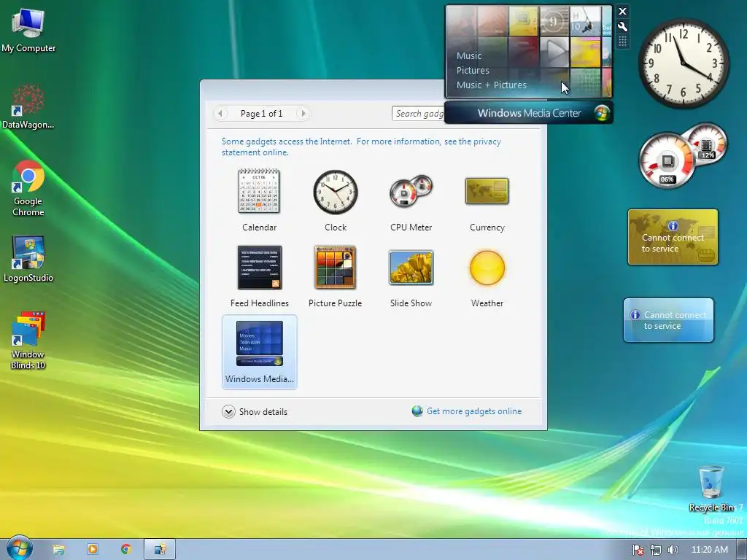
Task: Grab the Media Center gadget drag handle
Action: click(623, 42)
